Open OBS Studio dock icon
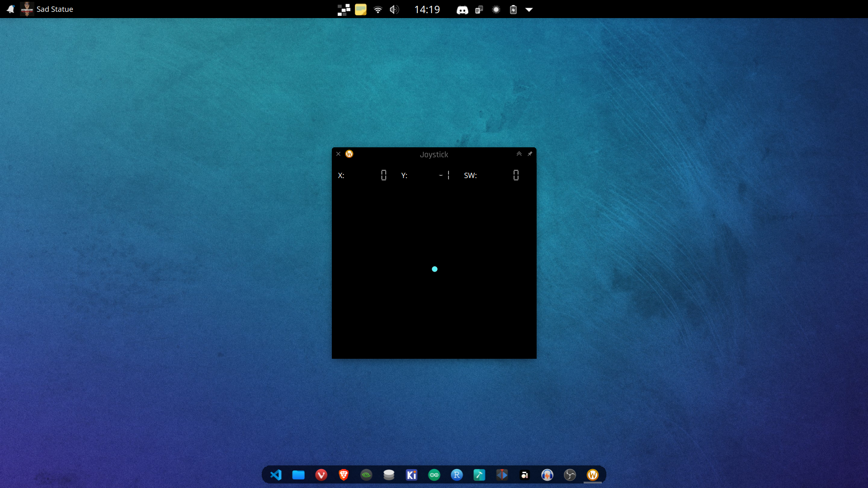The height and width of the screenshot is (488, 868). pyautogui.click(x=570, y=475)
